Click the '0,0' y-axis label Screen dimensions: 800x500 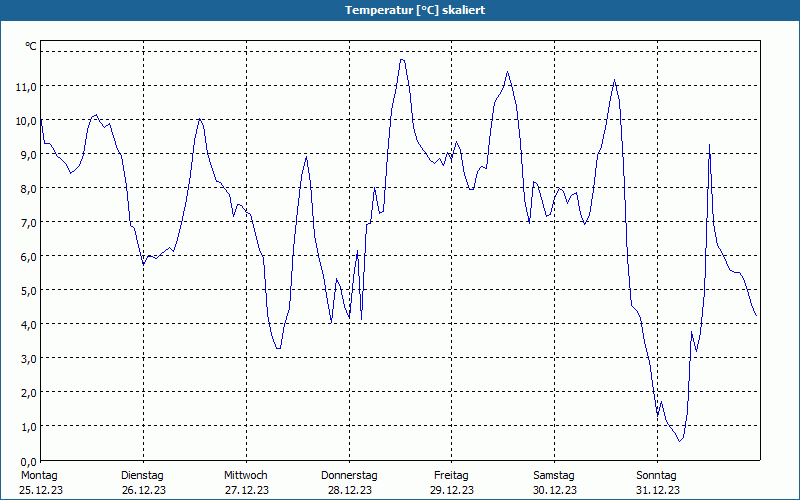[x=29, y=462]
